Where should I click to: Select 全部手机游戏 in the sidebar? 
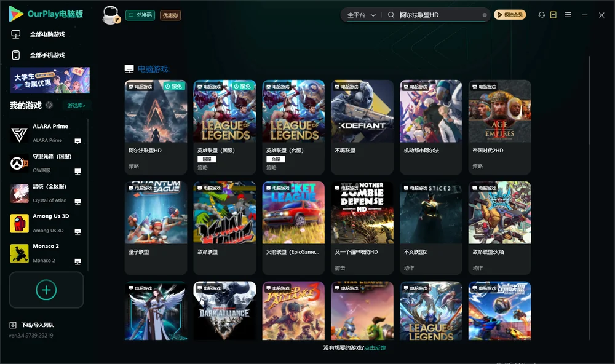coord(47,55)
